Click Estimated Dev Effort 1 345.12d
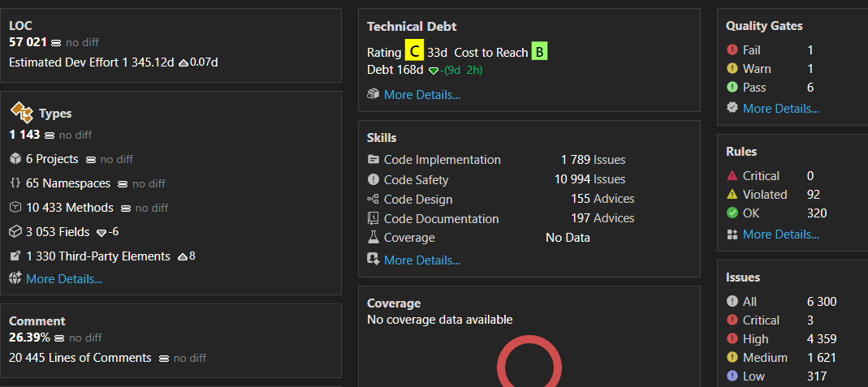The height and width of the screenshot is (387, 868). [92, 62]
